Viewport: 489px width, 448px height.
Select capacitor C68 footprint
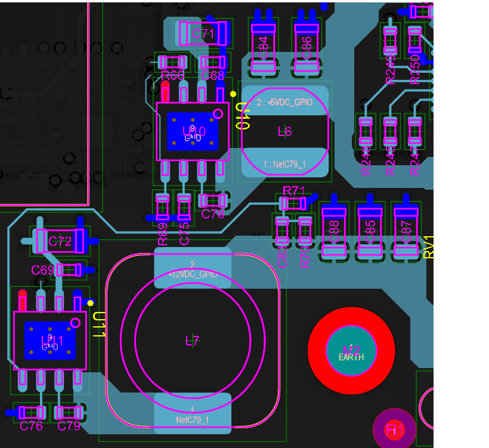point(213,62)
